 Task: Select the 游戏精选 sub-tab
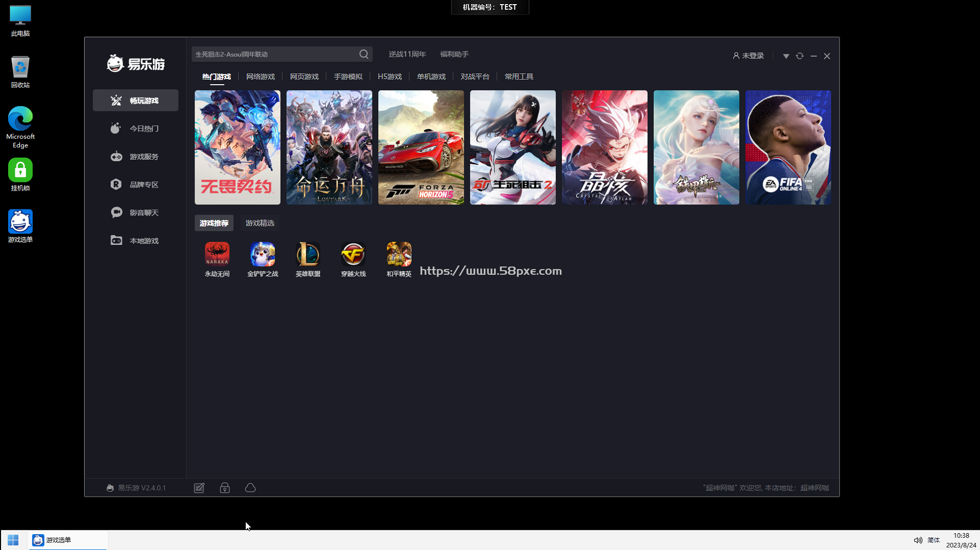[x=260, y=223]
